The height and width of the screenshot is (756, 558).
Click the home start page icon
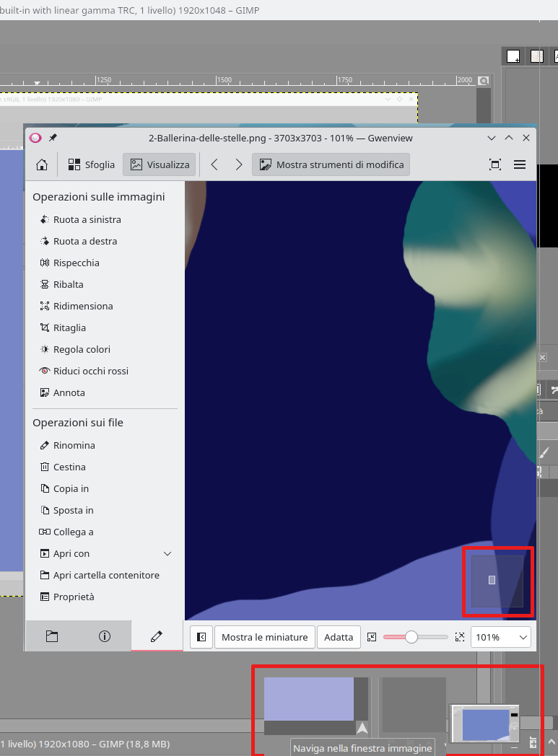click(42, 164)
